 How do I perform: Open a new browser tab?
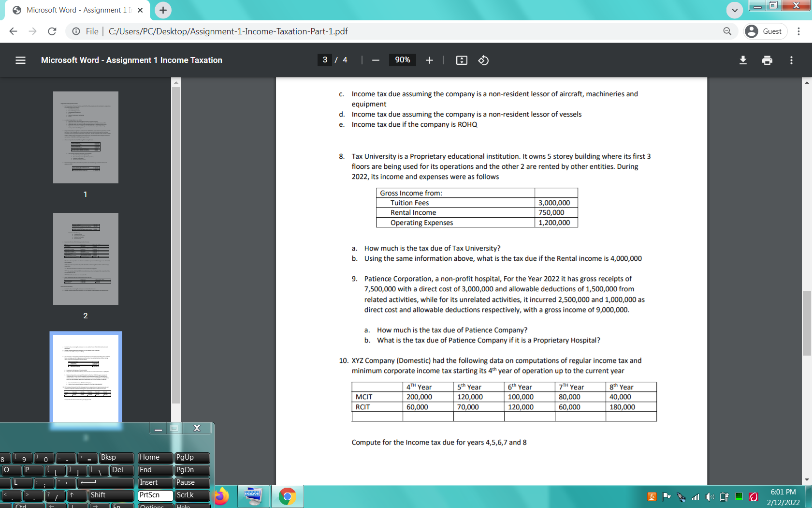click(162, 10)
